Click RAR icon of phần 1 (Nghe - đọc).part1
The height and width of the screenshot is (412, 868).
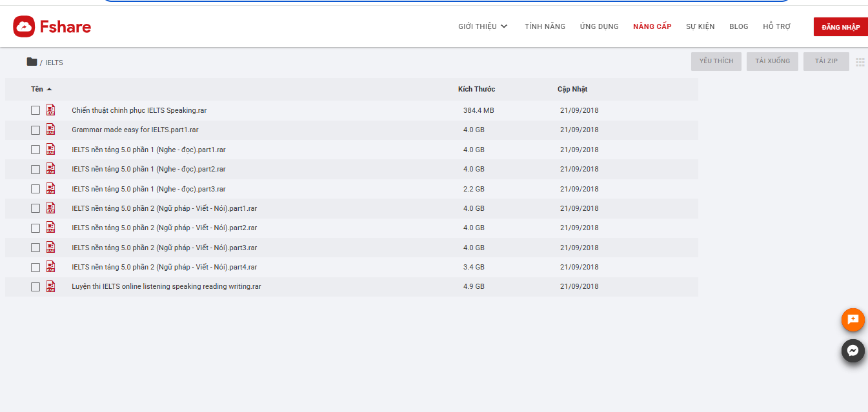click(x=51, y=150)
